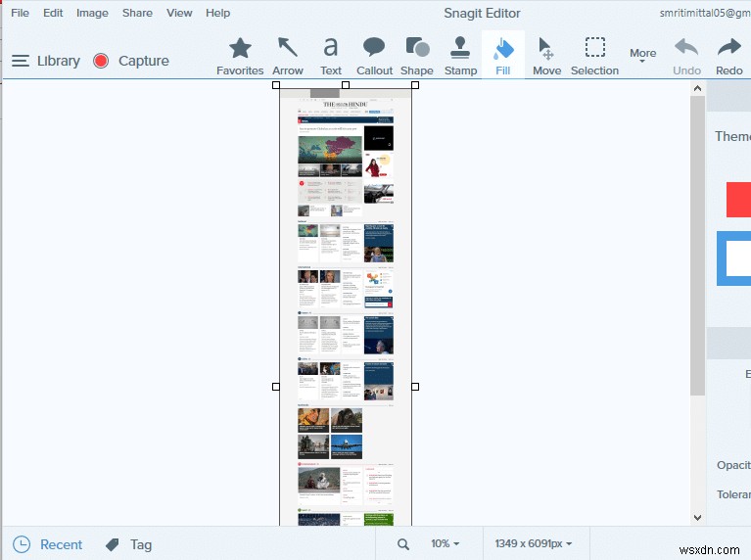Click the top-left selection handle
Viewport: 751px width, 560px height.
276,85
